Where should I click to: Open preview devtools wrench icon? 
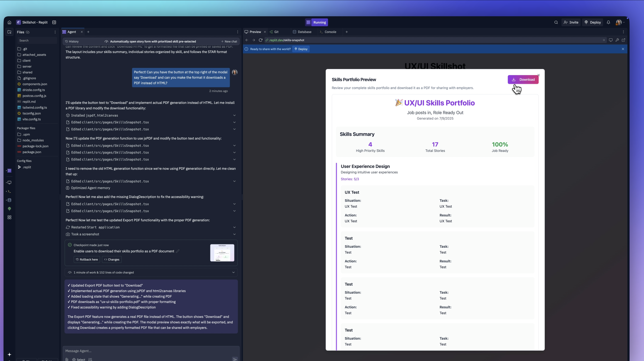[617, 40]
